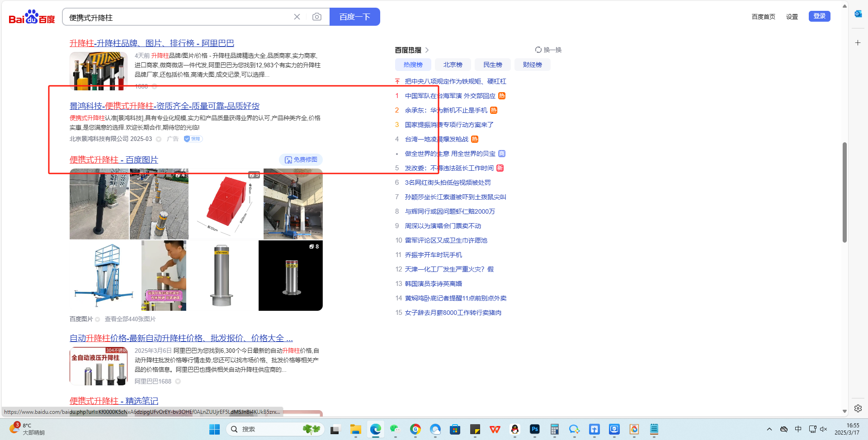Switch to the 热搜榜 tab
The image size is (868, 440).
click(x=413, y=65)
